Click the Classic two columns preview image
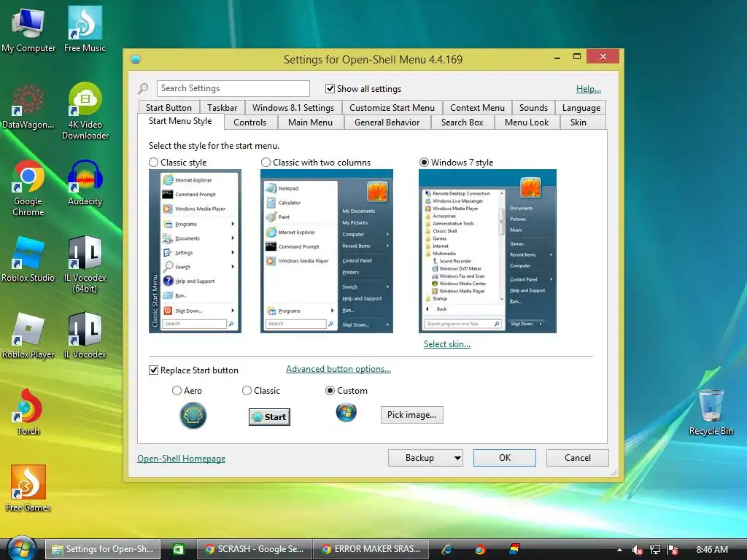 (326, 251)
